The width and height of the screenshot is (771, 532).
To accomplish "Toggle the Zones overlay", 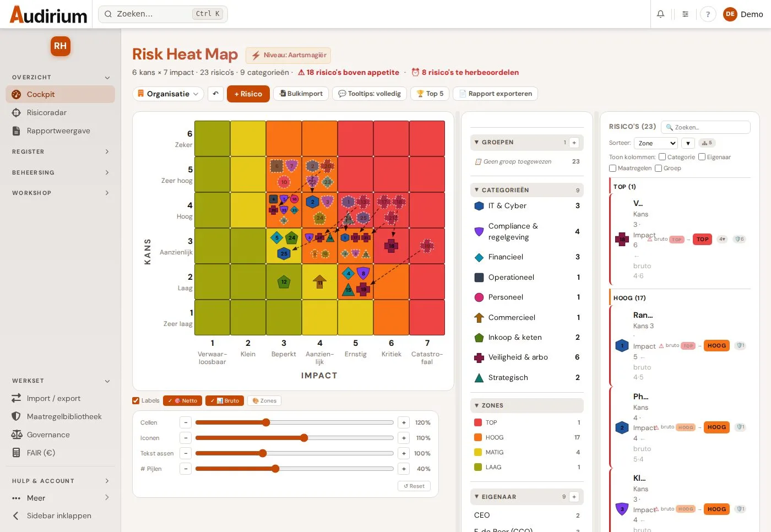I will click(x=264, y=401).
